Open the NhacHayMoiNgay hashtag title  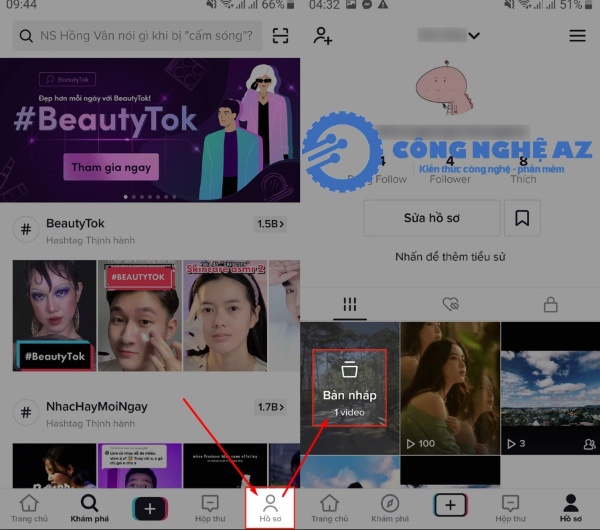point(97,406)
